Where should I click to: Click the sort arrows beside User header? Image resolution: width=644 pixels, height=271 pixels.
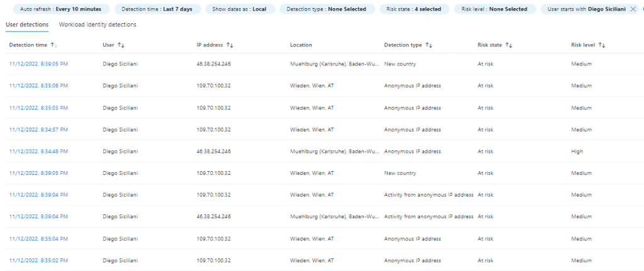pyautogui.click(x=121, y=45)
